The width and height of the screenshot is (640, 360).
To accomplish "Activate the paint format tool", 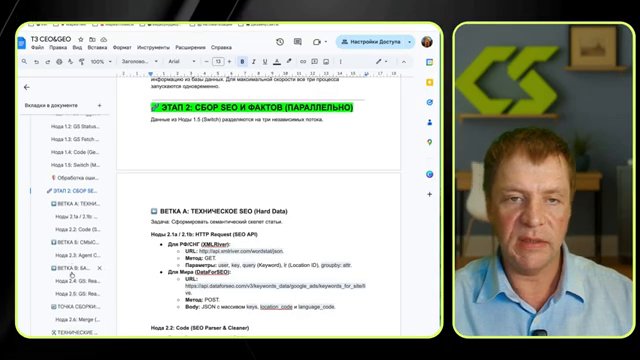I will point(82,62).
